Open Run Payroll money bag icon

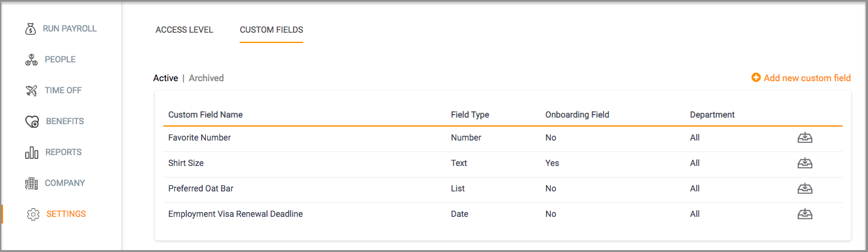click(x=30, y=28)
